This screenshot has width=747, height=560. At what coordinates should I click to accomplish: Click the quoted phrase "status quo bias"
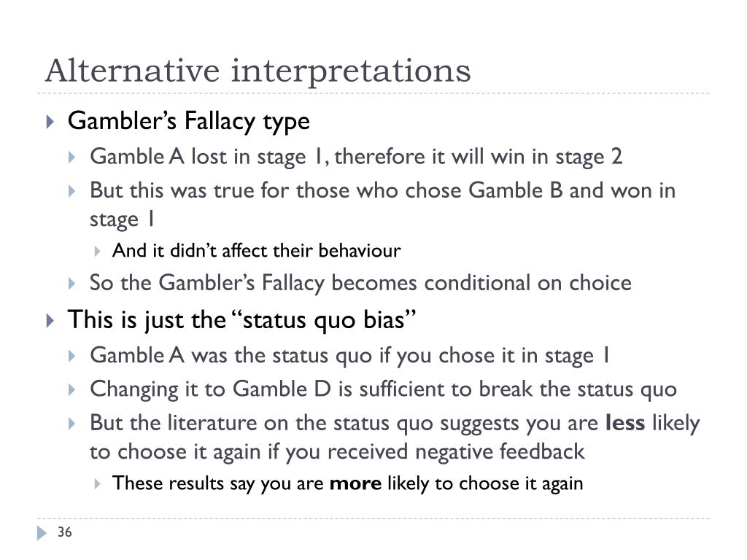[323, 319]
